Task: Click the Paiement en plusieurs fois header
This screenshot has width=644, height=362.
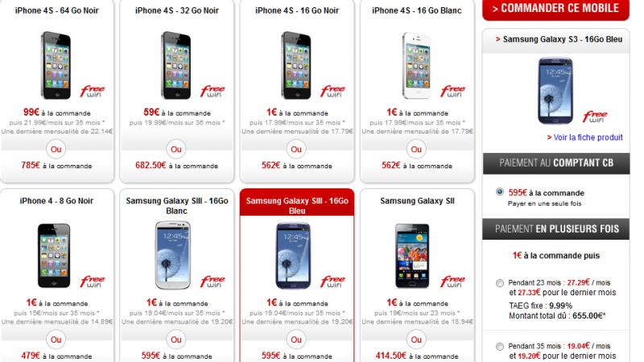Action: 555,229
